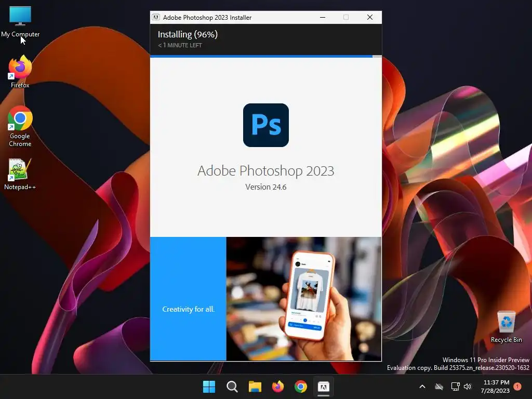The width and height of the screenshot is (532, 399).
Task: Click the Adobe icon in installer title bar
Action: point(156,17)
